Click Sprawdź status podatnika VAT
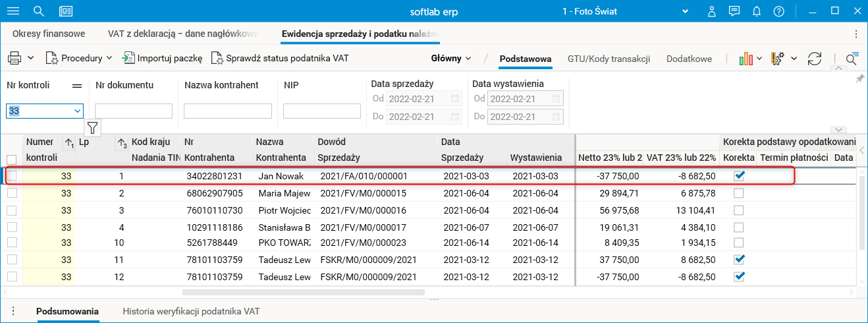 280,58
